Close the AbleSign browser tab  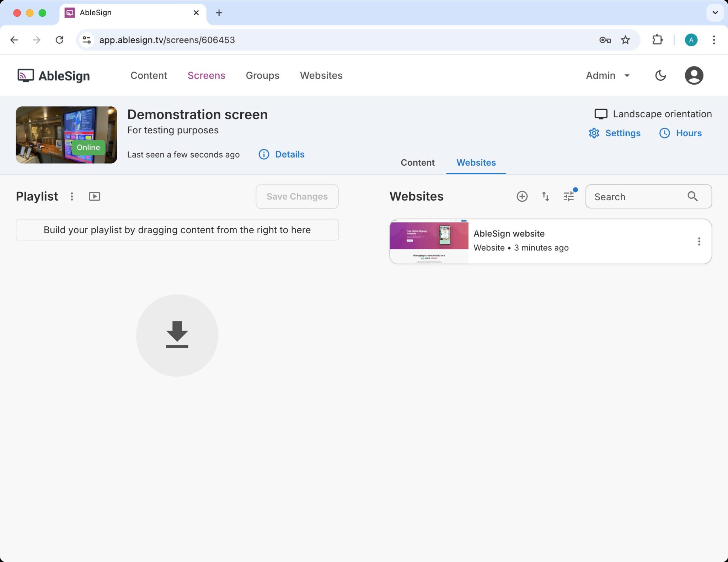pos(196,13)
